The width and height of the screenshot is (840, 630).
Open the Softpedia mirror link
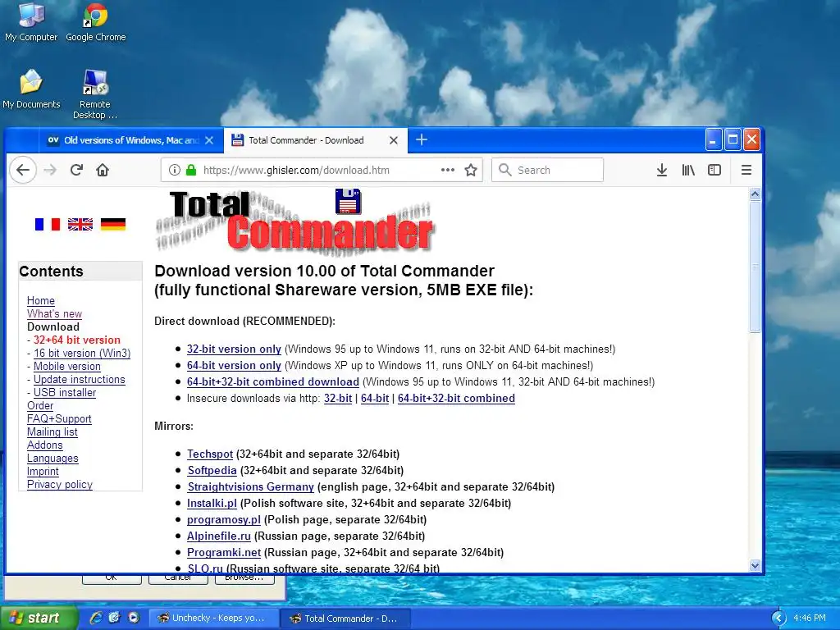pyautogui.click(x=212, y=470)
